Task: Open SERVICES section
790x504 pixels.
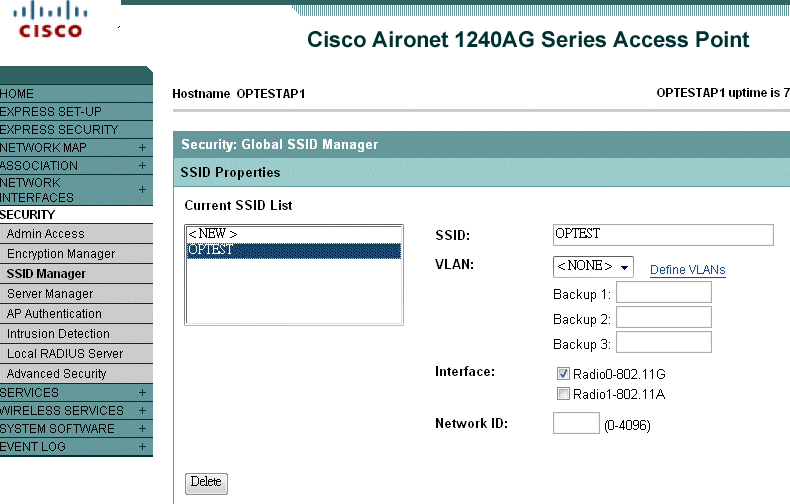Action: 29,393
